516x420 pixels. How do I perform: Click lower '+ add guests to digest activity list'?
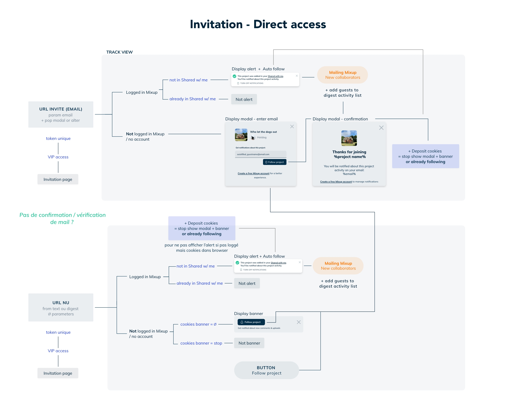[x=338, y=283]
